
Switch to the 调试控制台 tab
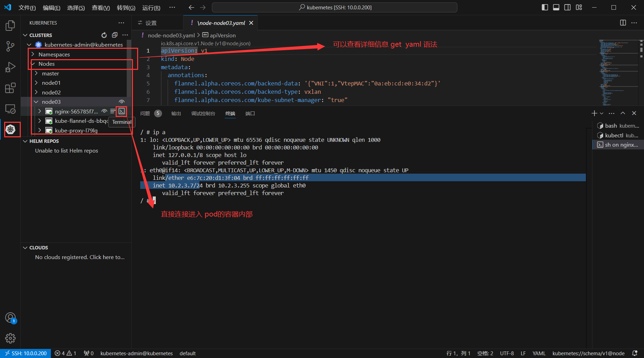203,113
